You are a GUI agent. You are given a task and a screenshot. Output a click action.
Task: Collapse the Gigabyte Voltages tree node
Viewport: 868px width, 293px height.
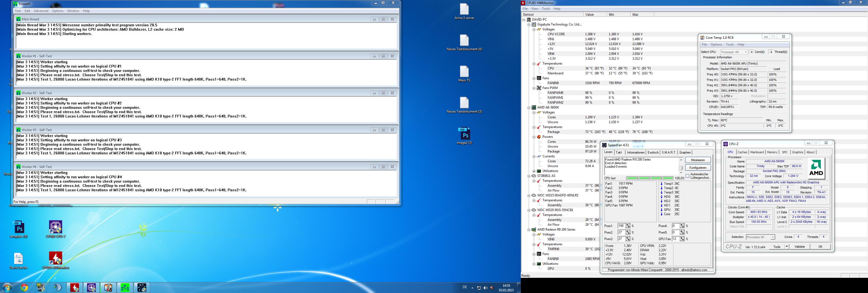(x=534, y=29)
